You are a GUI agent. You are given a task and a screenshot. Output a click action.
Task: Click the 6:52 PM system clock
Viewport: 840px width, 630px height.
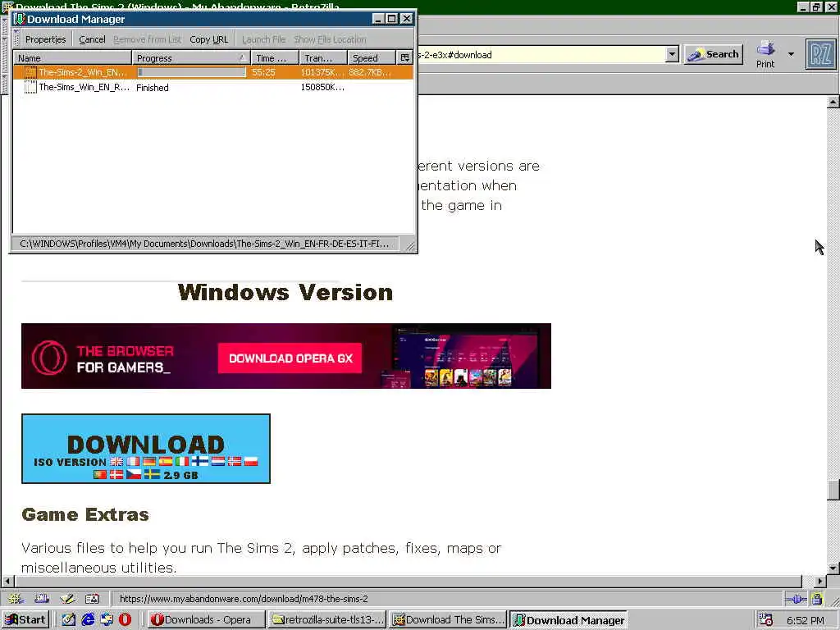[806, 620]
